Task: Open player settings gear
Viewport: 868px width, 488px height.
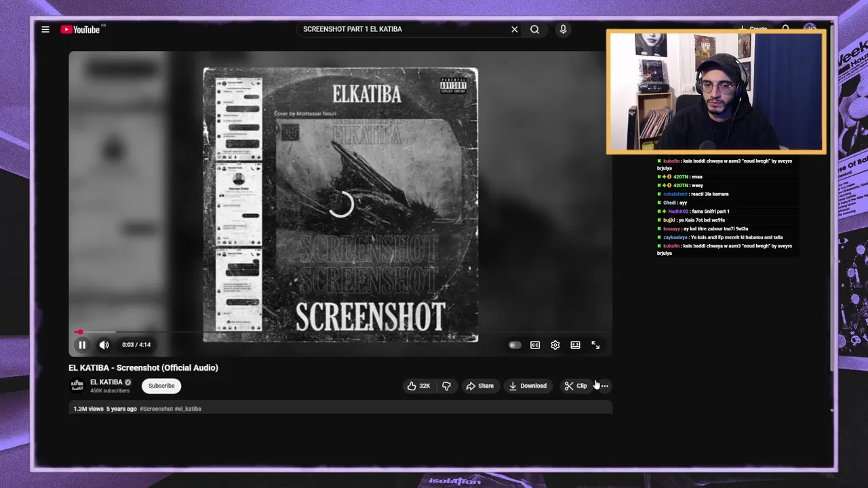Action: [555, 345]
